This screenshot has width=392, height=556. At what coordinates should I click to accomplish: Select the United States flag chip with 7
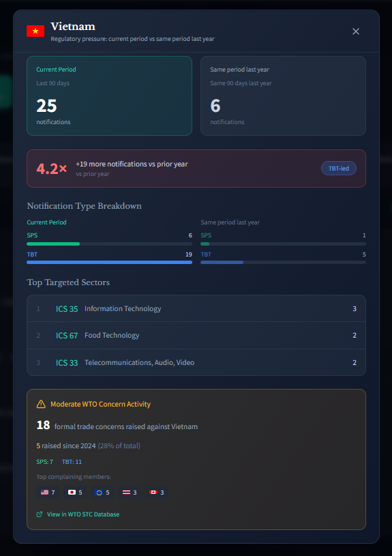[48, 492]
